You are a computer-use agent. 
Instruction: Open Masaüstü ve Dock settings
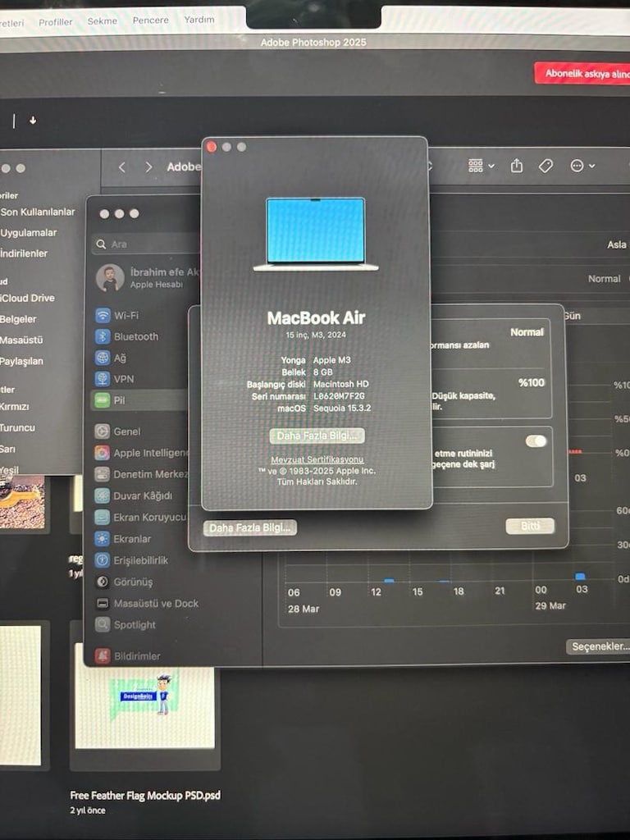[x=148, y=603]
